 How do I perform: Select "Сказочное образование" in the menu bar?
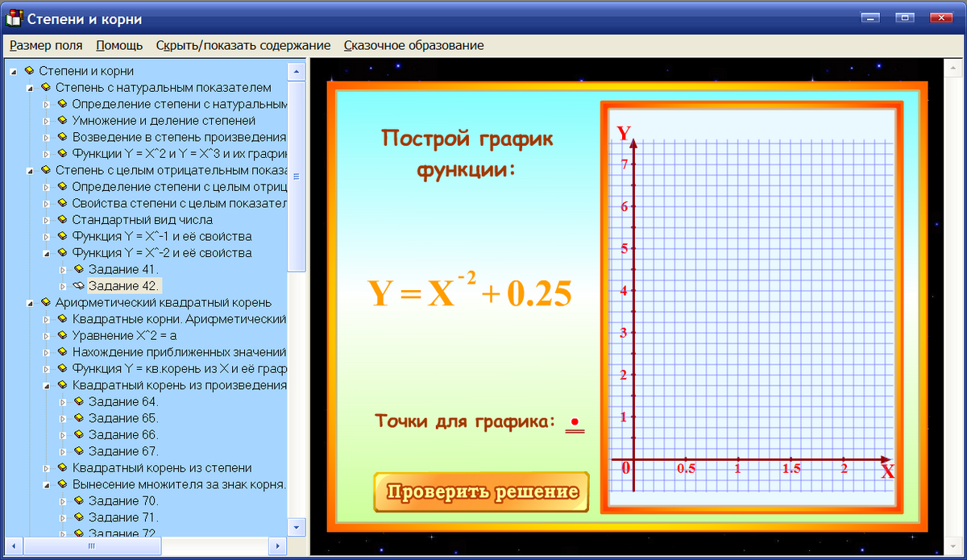(x=413, y=46)
